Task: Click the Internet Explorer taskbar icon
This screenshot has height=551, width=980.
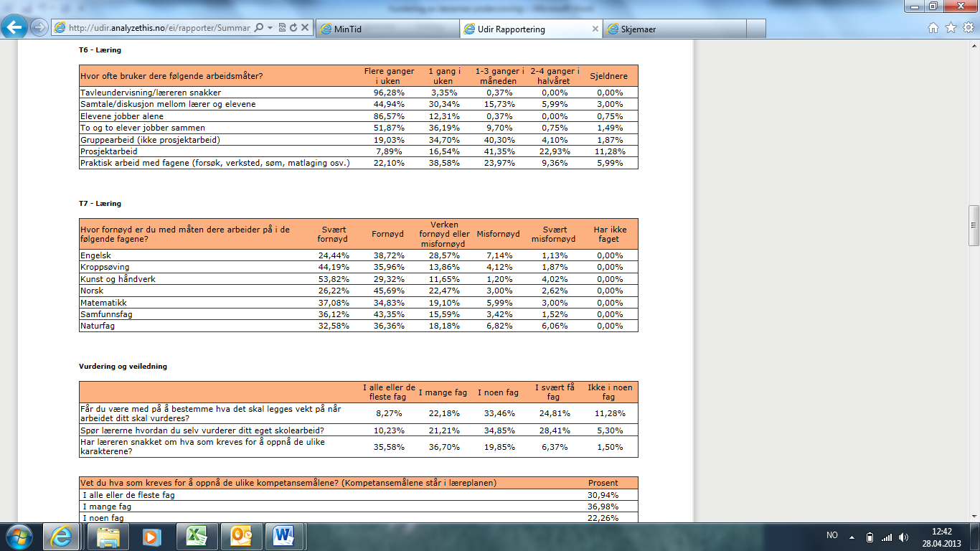Action: pyautogui.click(x=61, y=536)
